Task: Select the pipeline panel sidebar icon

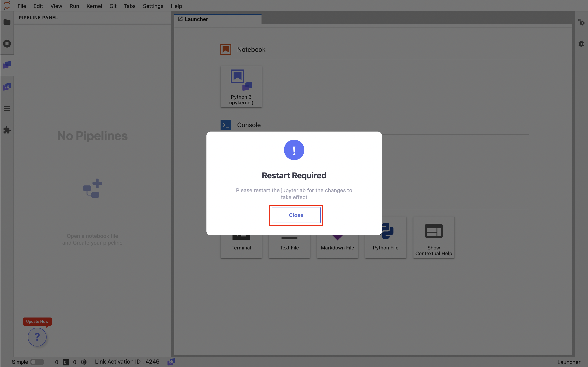Action: point(7,65)
